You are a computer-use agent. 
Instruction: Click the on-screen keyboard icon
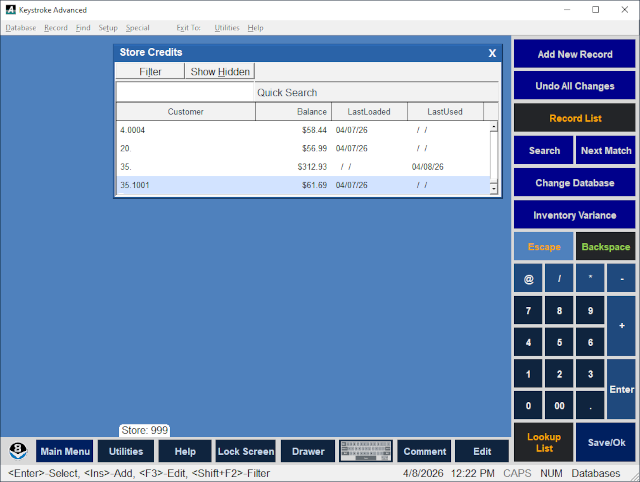pyautogui.click(x=365, y=451)
